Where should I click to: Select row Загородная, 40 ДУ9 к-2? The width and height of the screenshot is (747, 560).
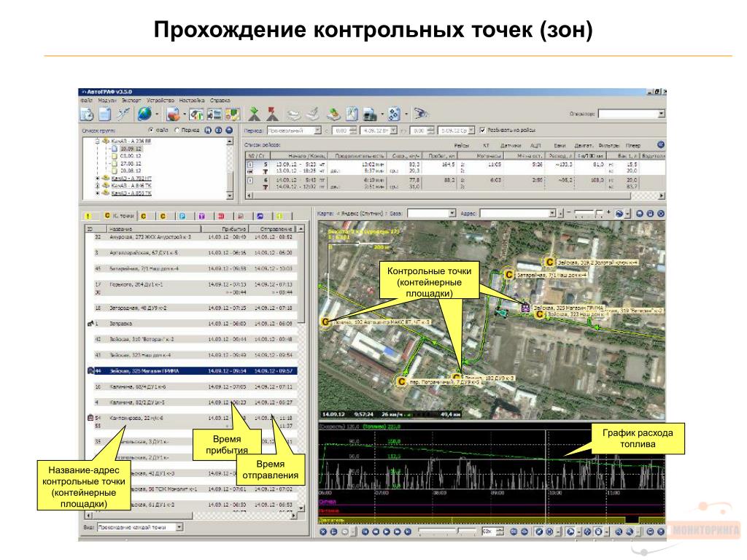click(x=192, y=308)
